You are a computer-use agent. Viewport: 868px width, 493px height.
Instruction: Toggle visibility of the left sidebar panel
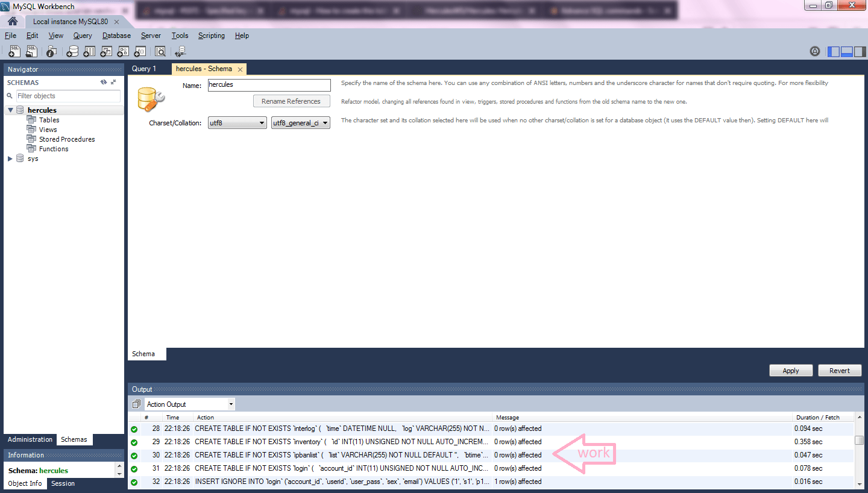coord(833,51)
